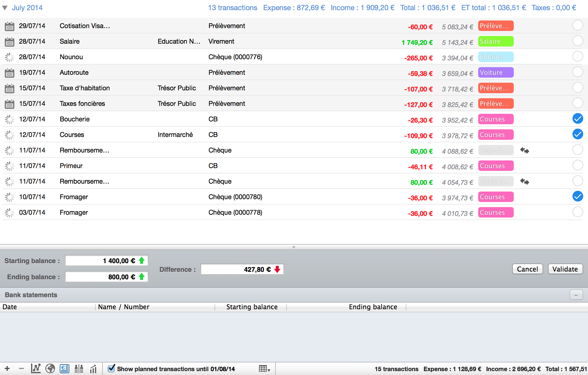Open the balance scales icon
The image size is (588, 375).
(x=79, y=369)
